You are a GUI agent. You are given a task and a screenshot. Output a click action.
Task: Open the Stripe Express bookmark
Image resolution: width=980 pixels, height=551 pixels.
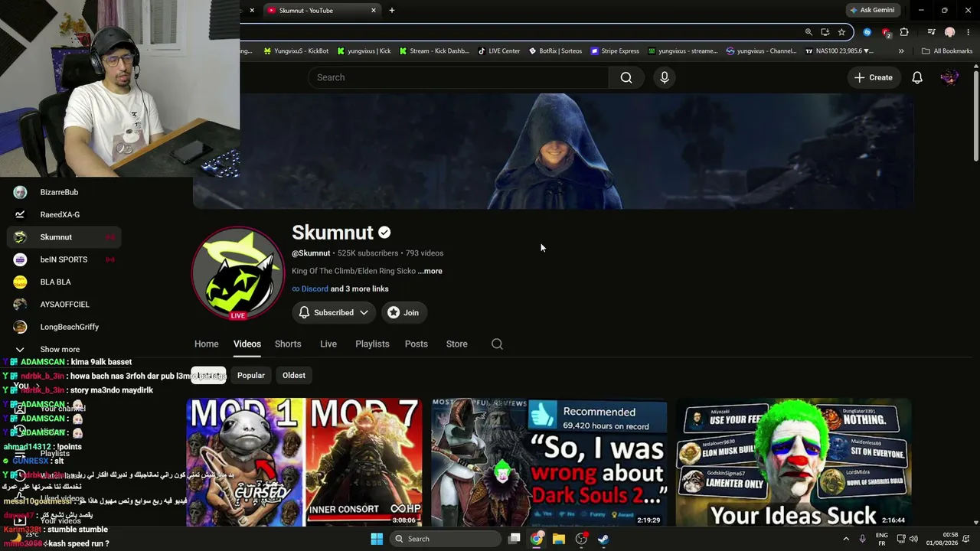[x=614, y=51]
